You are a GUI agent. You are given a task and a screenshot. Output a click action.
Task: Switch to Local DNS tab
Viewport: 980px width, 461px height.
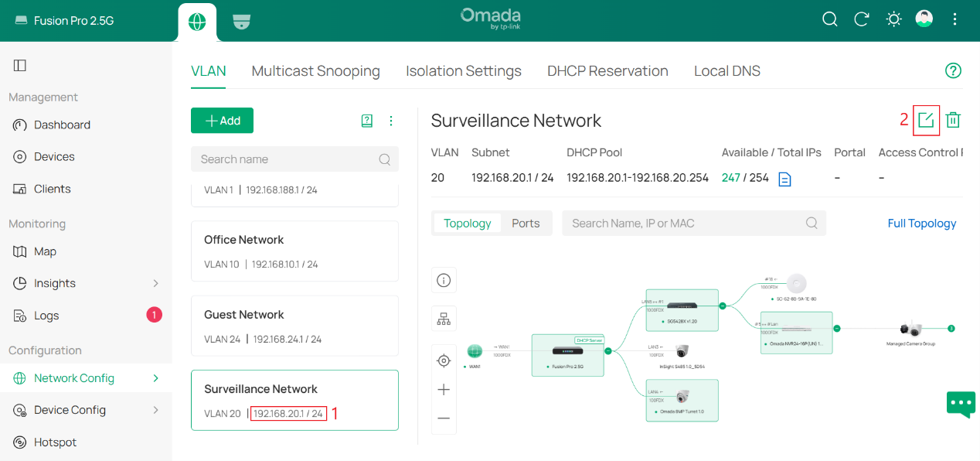click(727, 71)
